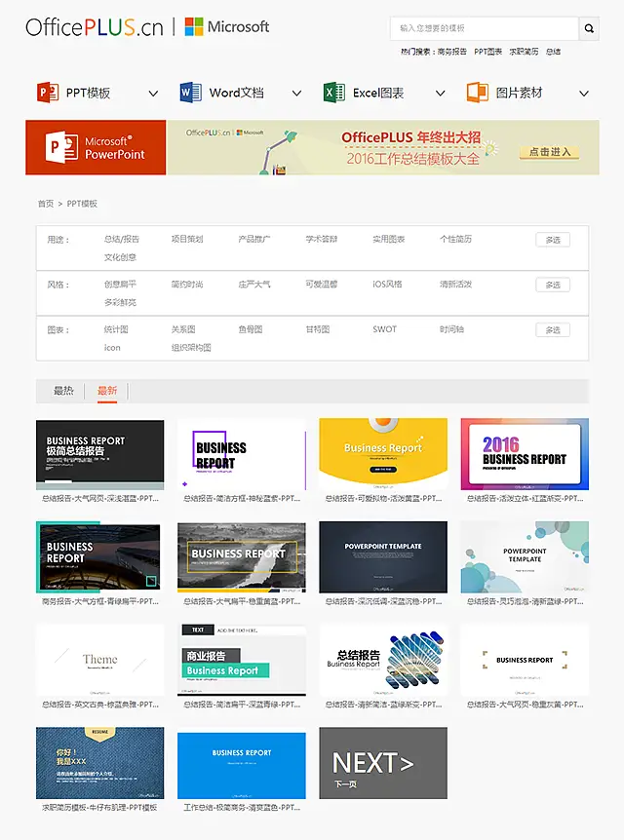Choose the 甘特图 chart filter
Image resolution: width=624 pixels, height=840 pixels.
pos(317,329)
